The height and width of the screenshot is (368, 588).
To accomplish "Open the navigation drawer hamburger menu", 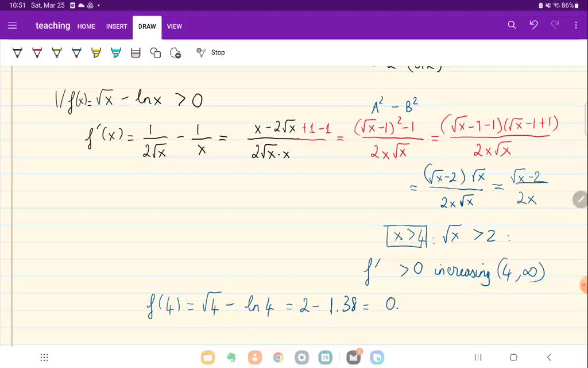I will (12, 26).
